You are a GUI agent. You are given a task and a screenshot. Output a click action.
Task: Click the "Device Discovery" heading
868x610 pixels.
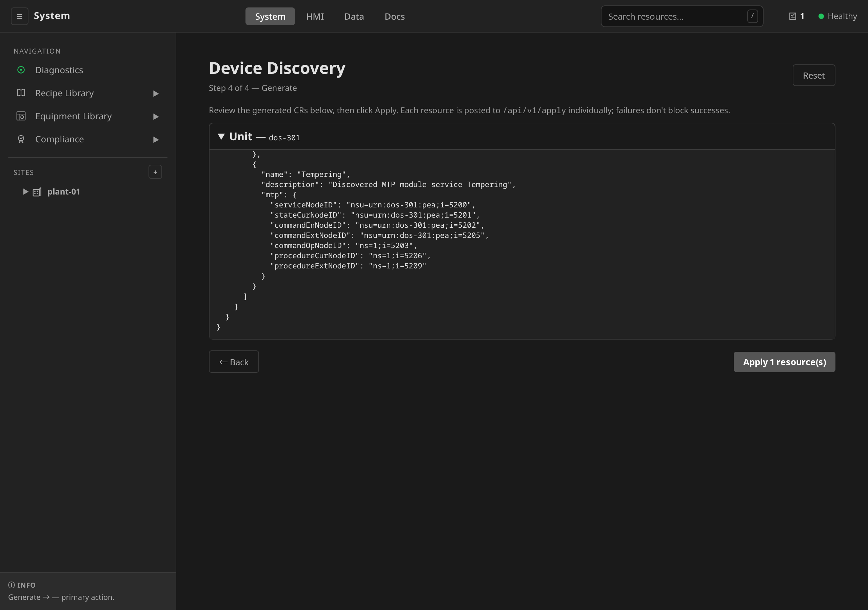(x=277, y=68)
